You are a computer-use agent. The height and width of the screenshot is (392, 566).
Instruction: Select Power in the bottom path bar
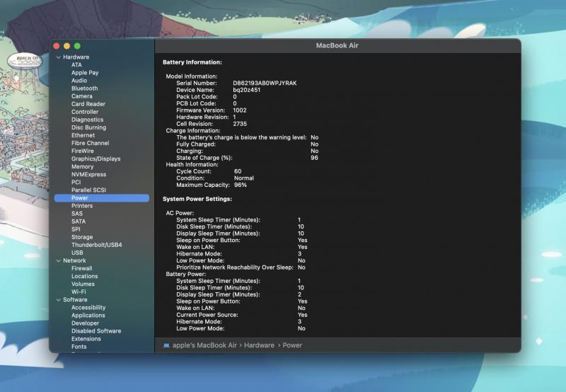click(x=292, y=345)
